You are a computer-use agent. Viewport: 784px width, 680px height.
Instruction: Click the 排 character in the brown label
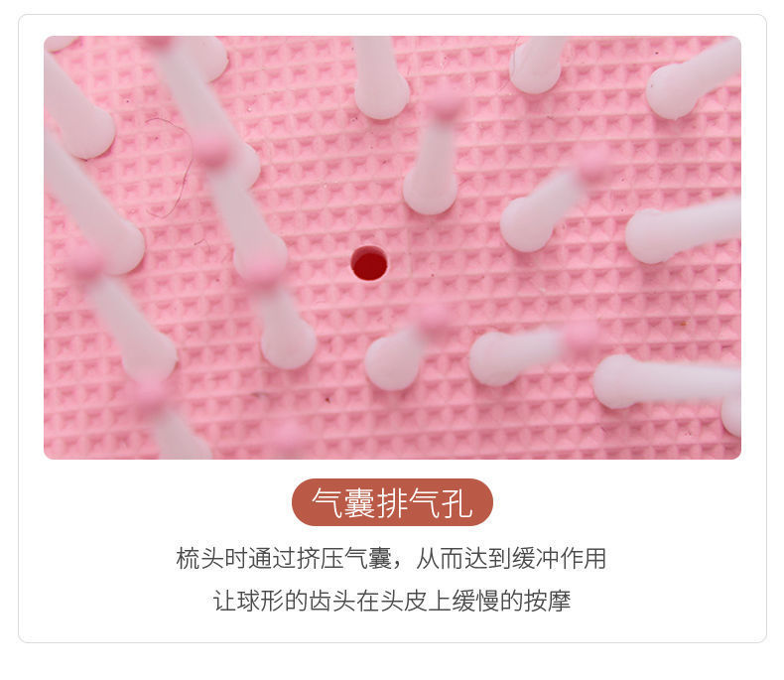pyautogui.click(x=393, y=503)
